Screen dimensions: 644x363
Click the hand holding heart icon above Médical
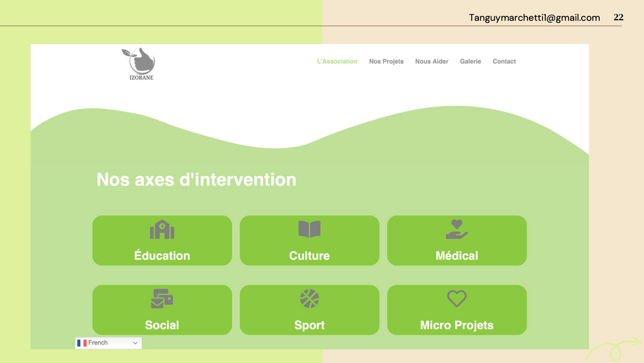tap(457, 229)
